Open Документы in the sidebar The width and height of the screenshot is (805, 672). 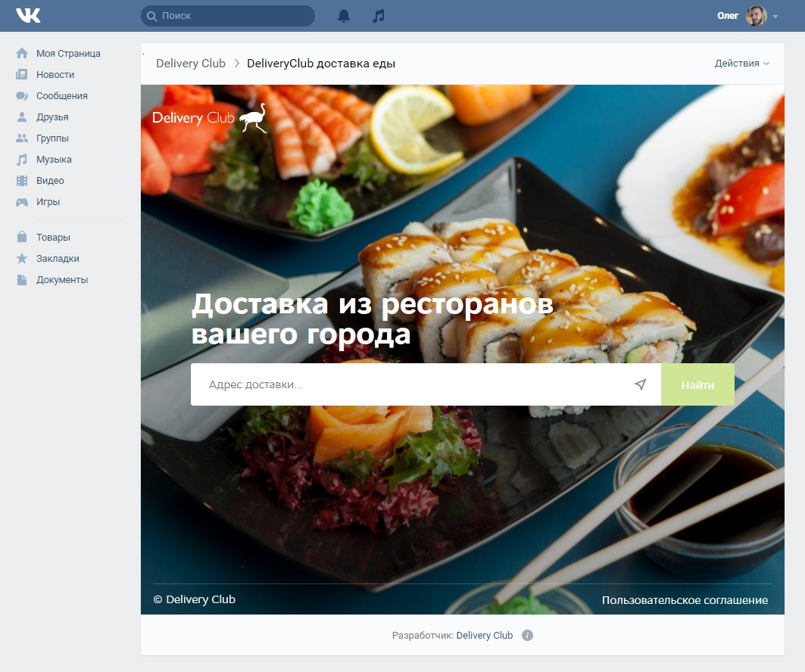pos(61,279)
